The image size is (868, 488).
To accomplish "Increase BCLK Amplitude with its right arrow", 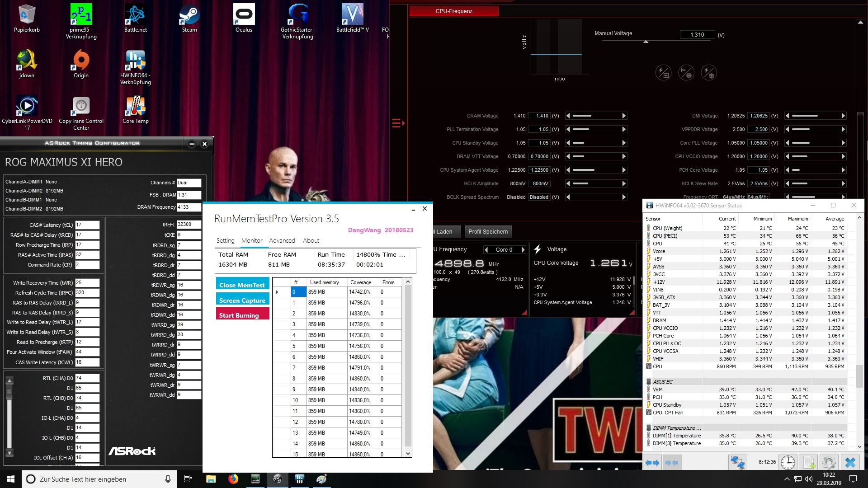I will [x=624, y=183].
